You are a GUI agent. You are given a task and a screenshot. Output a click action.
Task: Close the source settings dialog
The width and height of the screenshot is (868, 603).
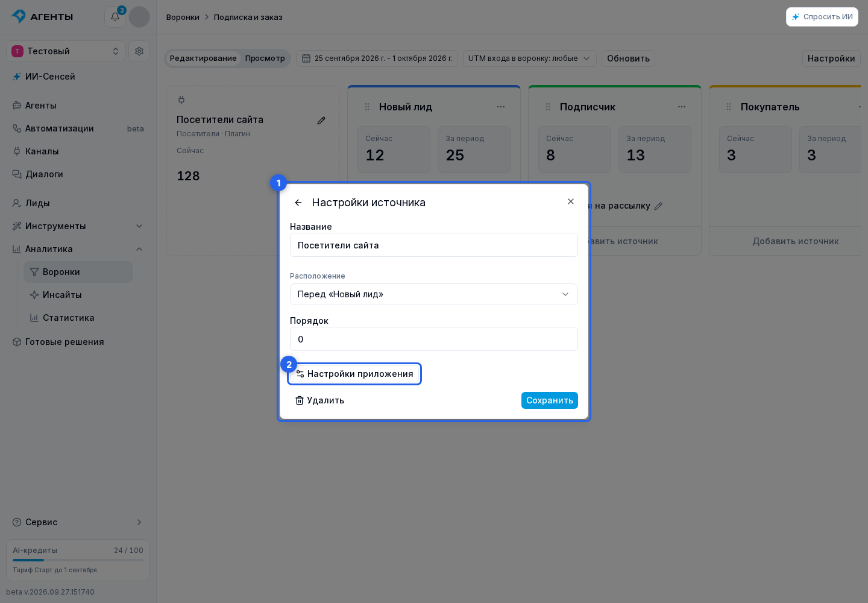click(571, 201)
